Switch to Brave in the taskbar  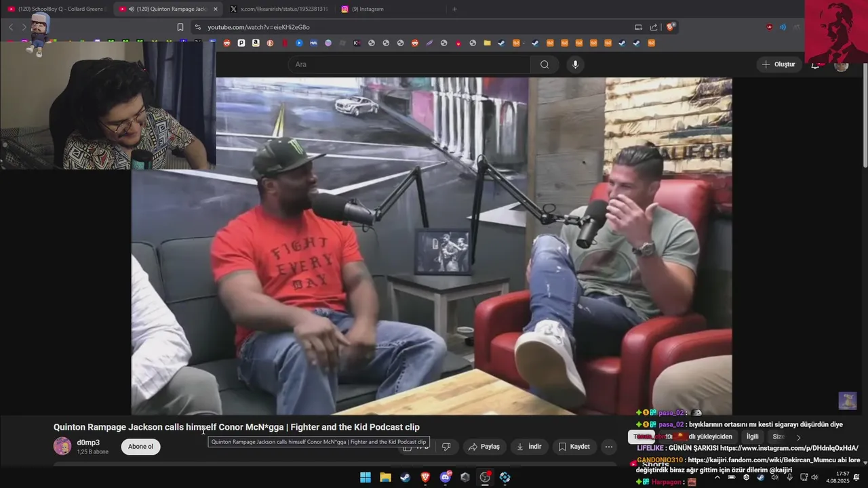tap(425, 477)
